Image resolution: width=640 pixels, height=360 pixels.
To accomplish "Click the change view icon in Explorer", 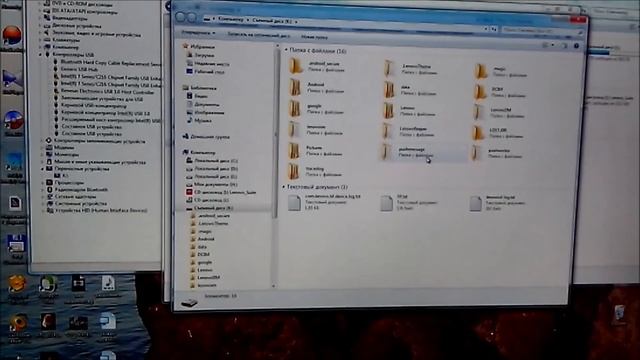I will pos(545,45).
